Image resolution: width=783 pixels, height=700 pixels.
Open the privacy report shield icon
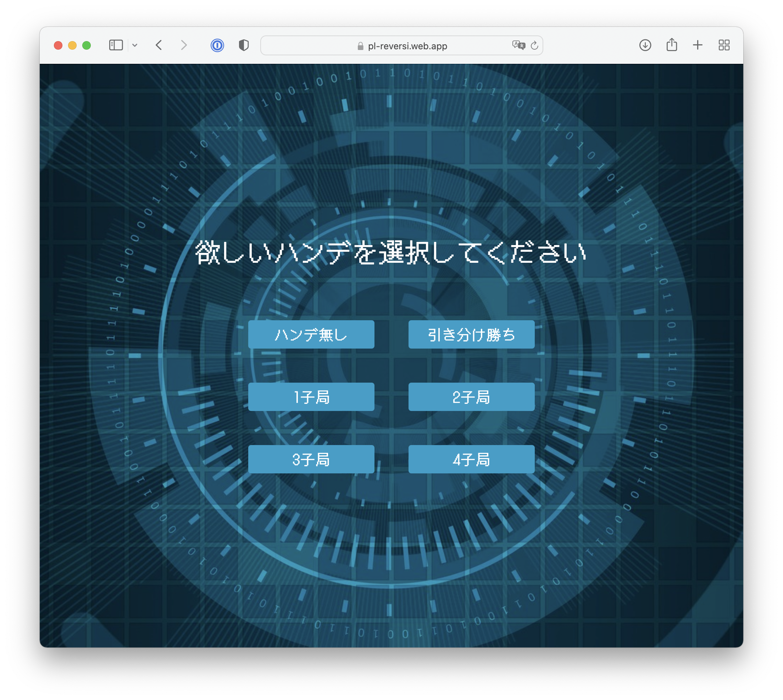244,45
